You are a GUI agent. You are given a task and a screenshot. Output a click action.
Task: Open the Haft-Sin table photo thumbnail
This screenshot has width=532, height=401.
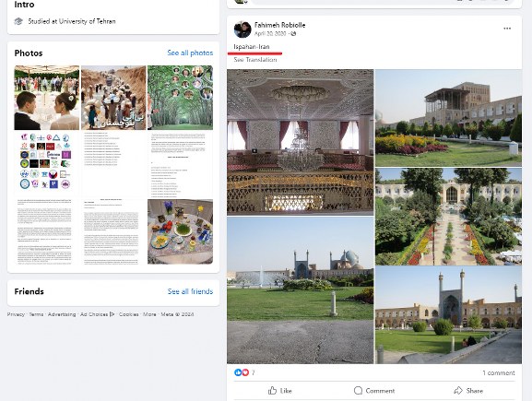tap(180, 231)
